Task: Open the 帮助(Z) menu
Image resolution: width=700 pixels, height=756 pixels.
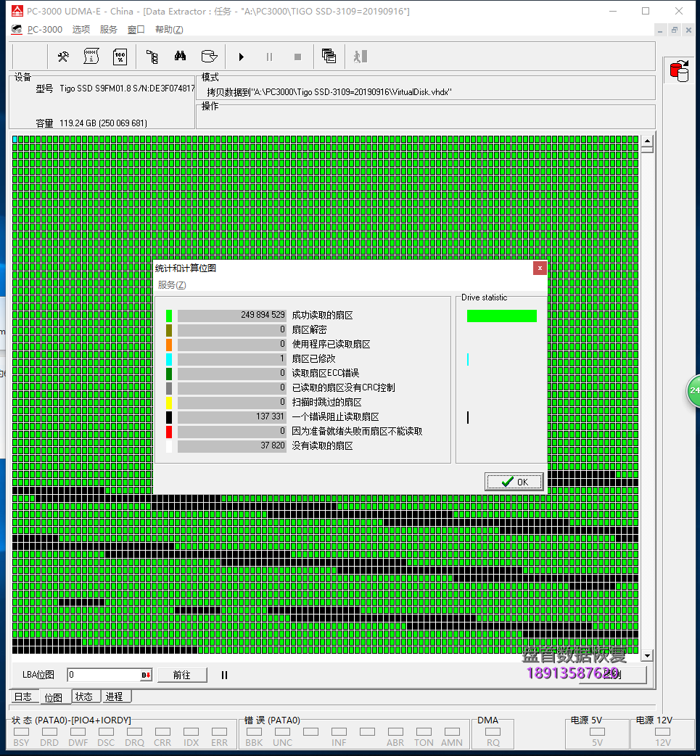Action: point(169,30)
